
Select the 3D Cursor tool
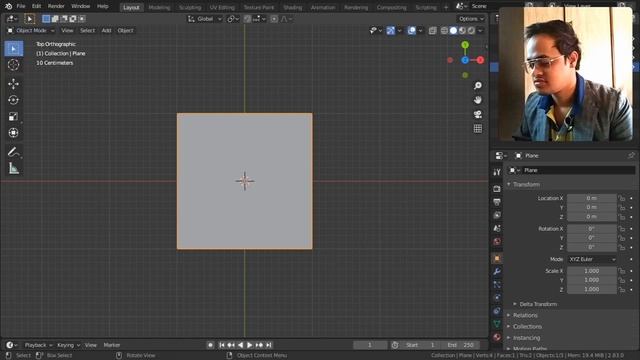point(13,65)
